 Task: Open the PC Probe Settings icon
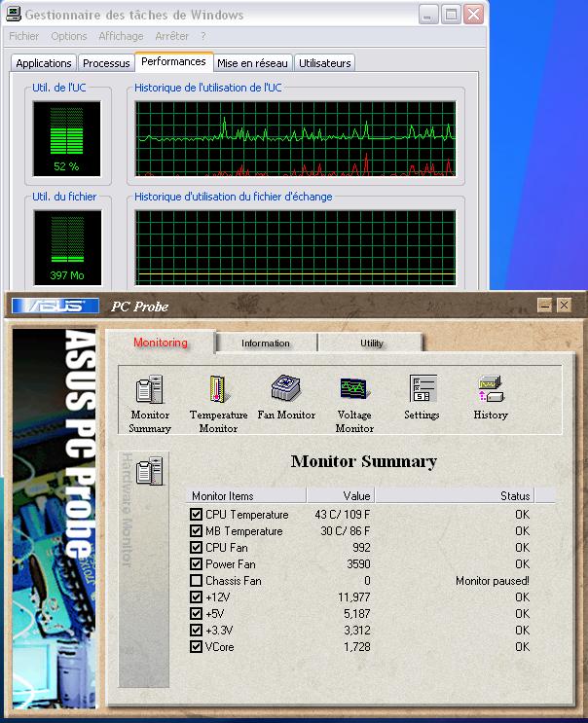click(x=423, y=388)
